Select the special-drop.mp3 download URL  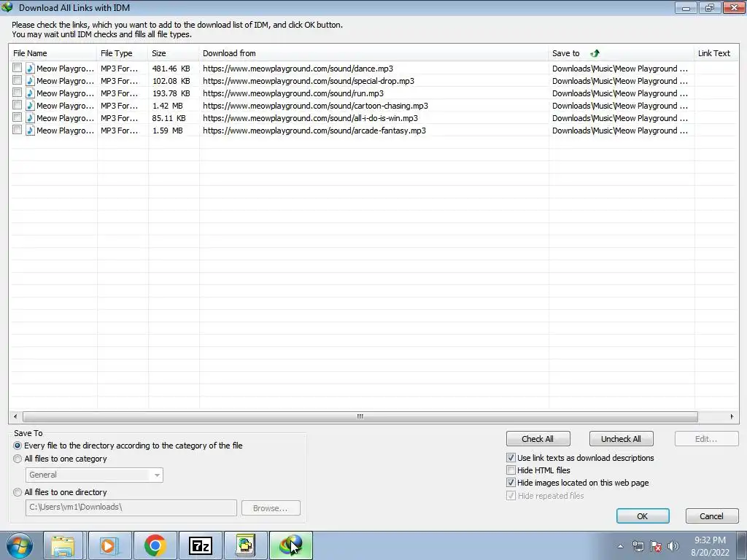coord(309,81)
